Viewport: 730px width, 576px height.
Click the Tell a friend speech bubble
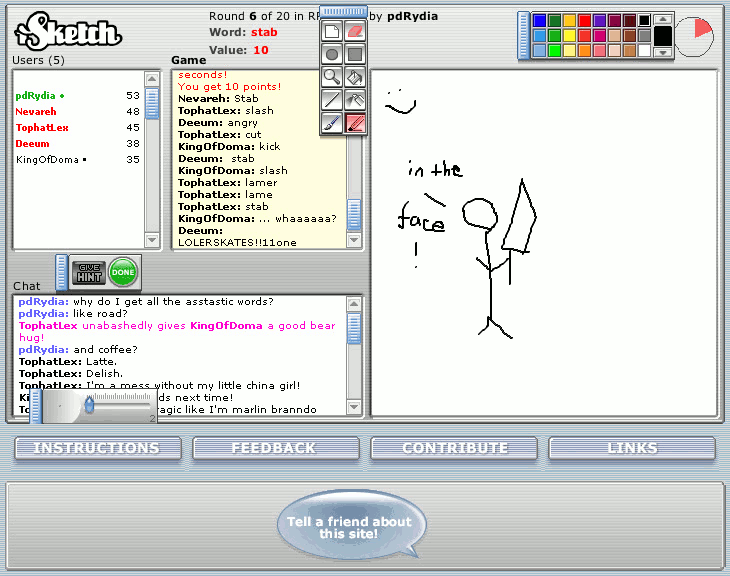(x=351, y=525)
